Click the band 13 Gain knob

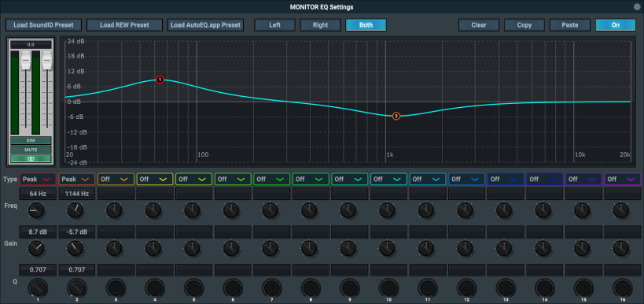point(504,248)
